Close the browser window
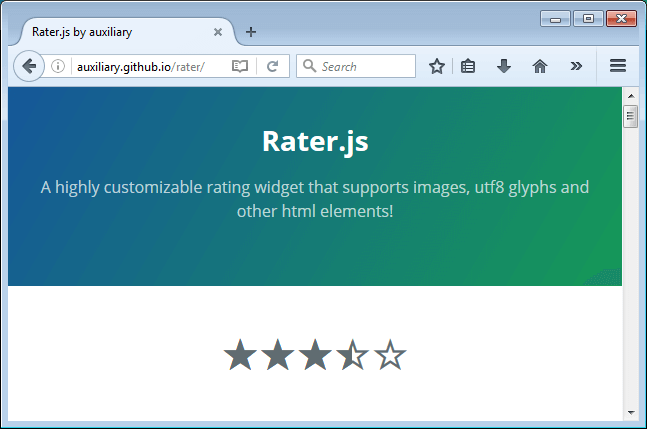Viewport: 647px width, 429px height. pos(621,19)
